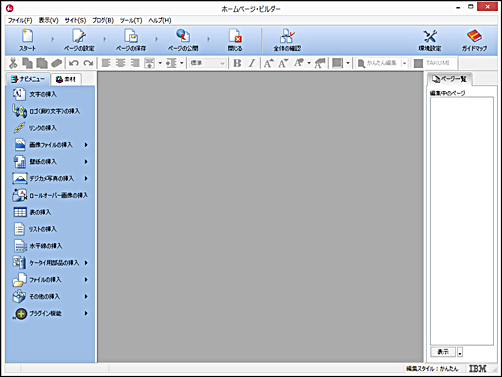Image resolution: width=502 pixels, height=377 pixels.
Task: Open the 標準 paragraph style dropdown
Action: 208,63
